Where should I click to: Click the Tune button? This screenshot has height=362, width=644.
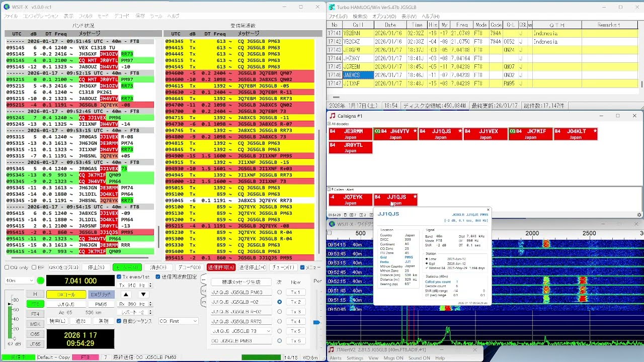[283, 267]
